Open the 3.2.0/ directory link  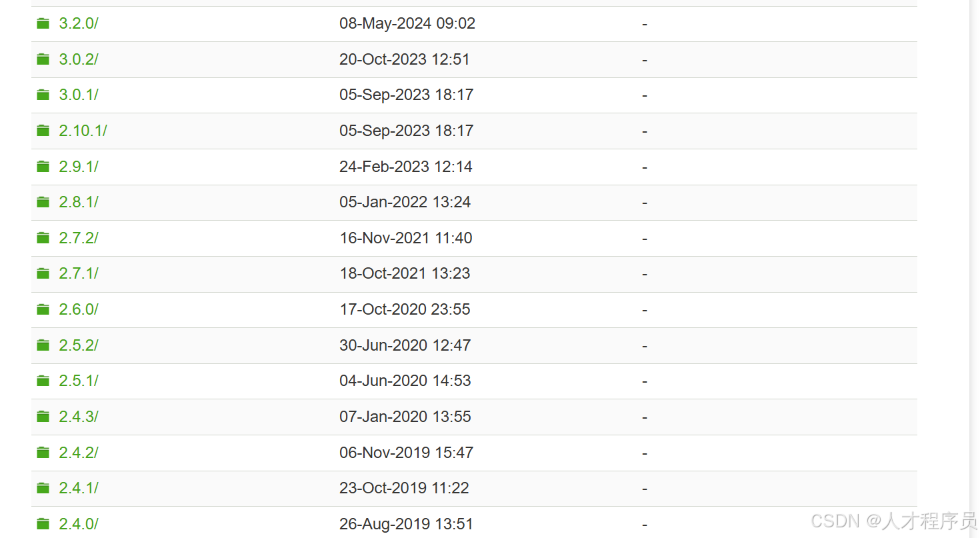pyautogui.click(x=79, y=23)
